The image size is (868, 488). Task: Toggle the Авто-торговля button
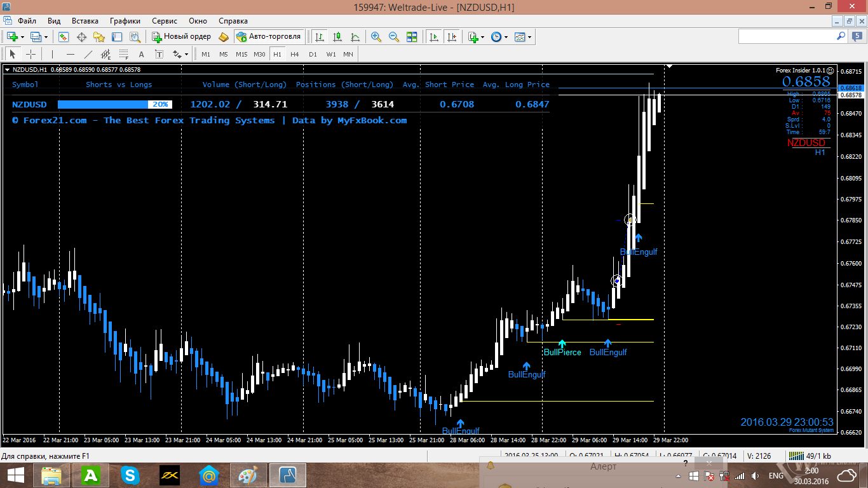pyautogui.click(x=268, y=37)
